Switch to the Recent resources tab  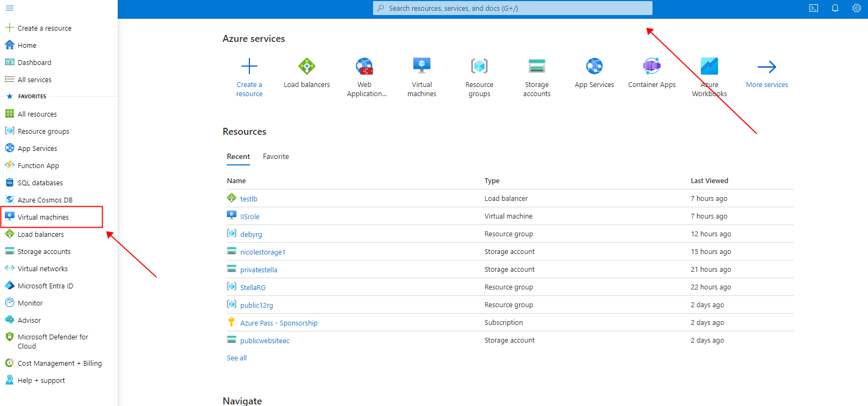click(x=238, y=157)
